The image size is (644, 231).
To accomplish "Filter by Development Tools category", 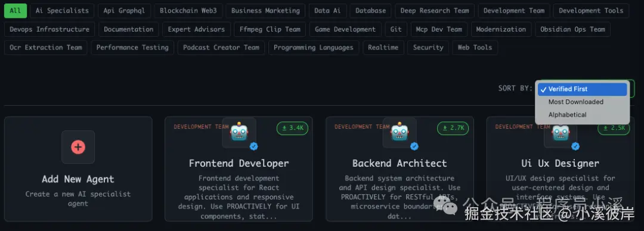I will click(591, 11).
